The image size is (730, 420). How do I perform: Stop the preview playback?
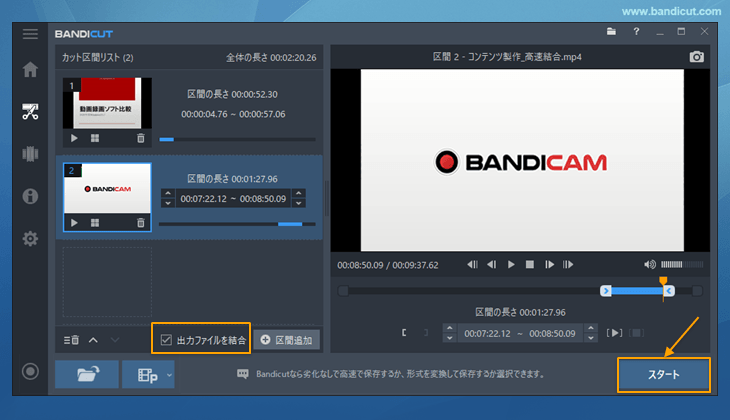[530, 264]
